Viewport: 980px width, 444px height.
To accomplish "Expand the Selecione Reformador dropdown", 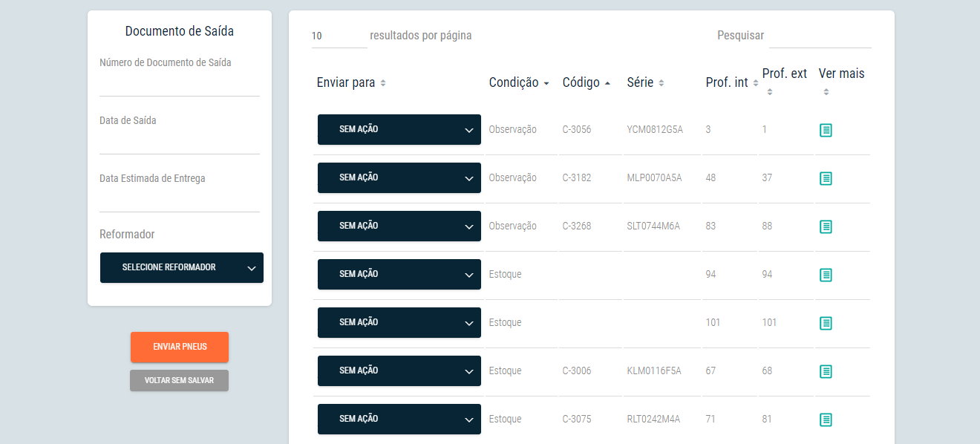I will tap(182, 267).
